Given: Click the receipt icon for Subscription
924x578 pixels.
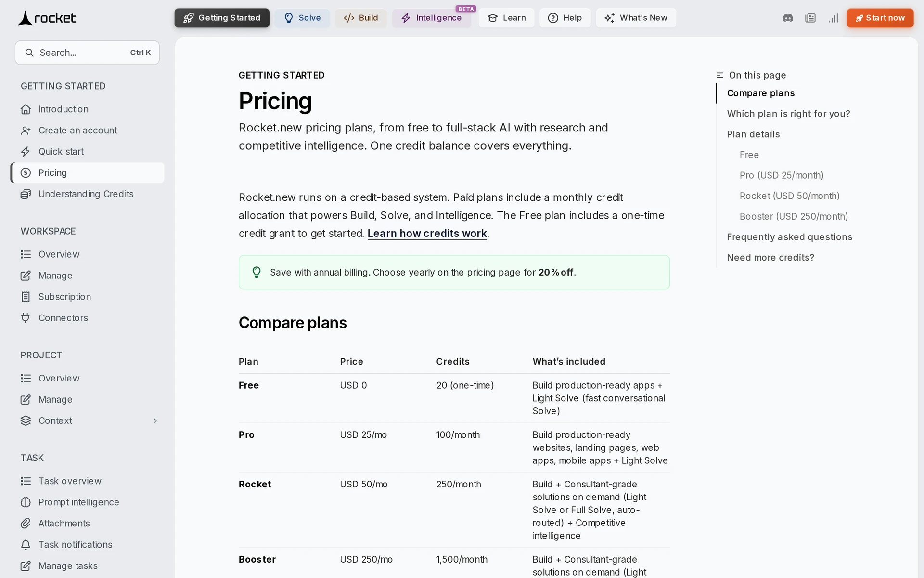Looking at the screenshot, I should point(26,297).
